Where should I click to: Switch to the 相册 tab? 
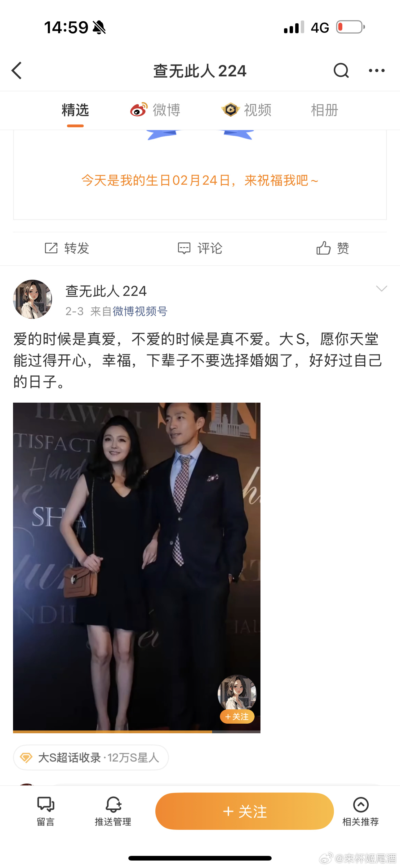(324, 110)
